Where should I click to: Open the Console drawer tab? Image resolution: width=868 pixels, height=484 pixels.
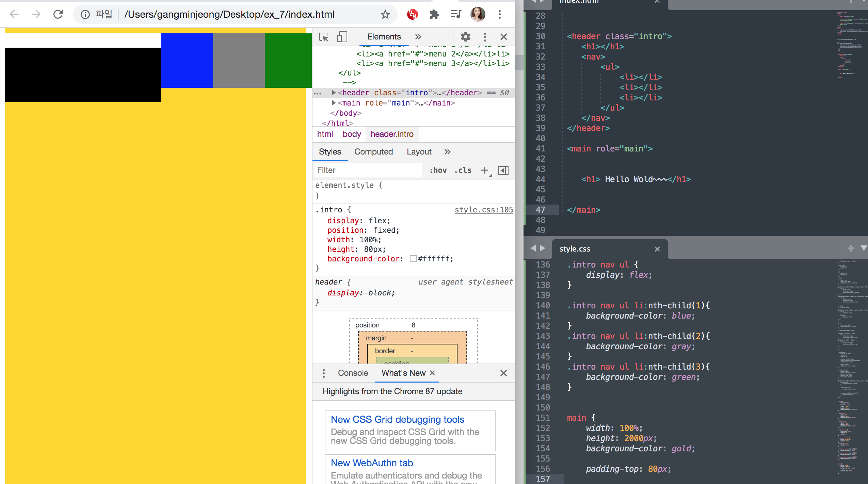coord(353,373)
